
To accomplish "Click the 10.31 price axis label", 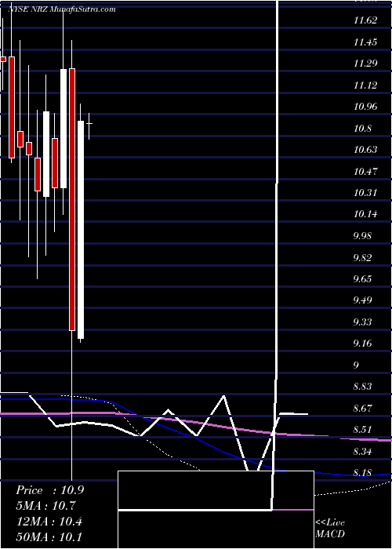I will (365, 193).
